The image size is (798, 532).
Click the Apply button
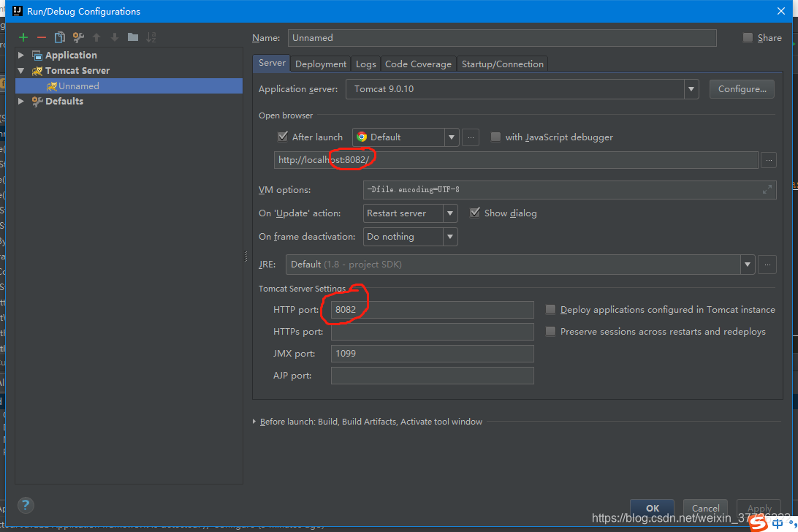tap(759, 508)
